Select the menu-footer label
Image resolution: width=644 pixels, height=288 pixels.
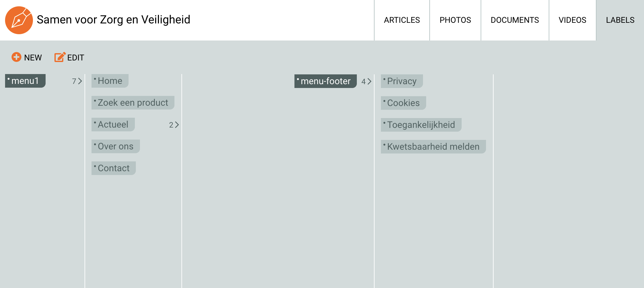coord(325,81)
